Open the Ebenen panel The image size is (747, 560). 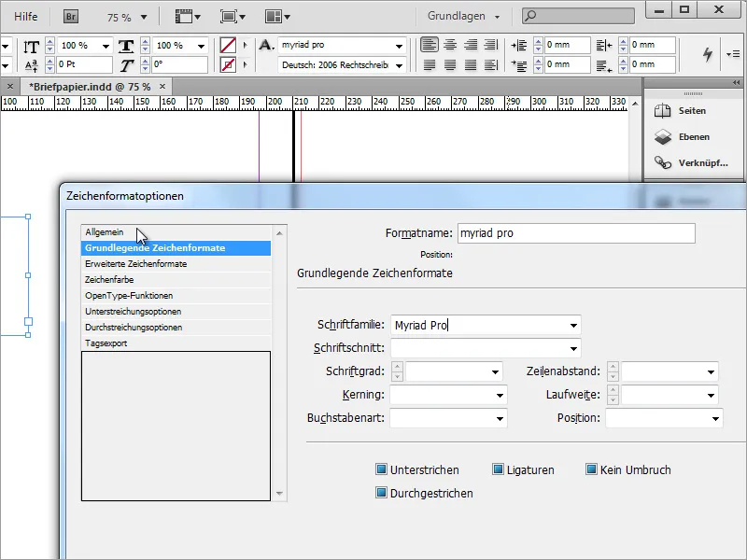(x=682, y=137)
